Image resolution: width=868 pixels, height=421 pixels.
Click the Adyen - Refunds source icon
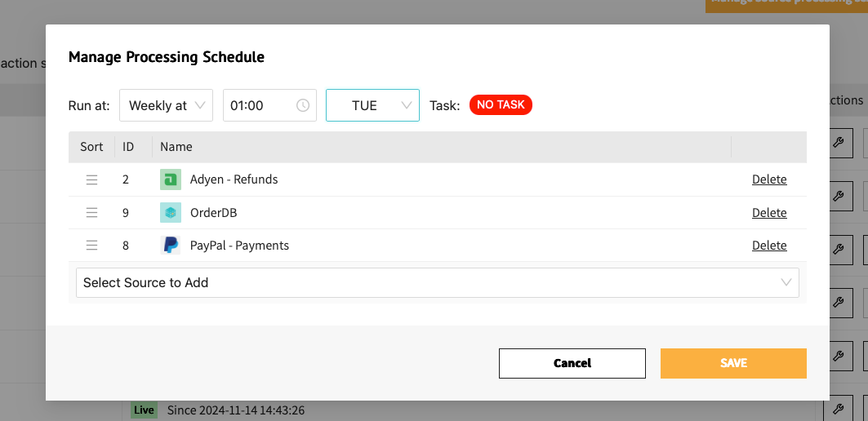pos(170,179)
